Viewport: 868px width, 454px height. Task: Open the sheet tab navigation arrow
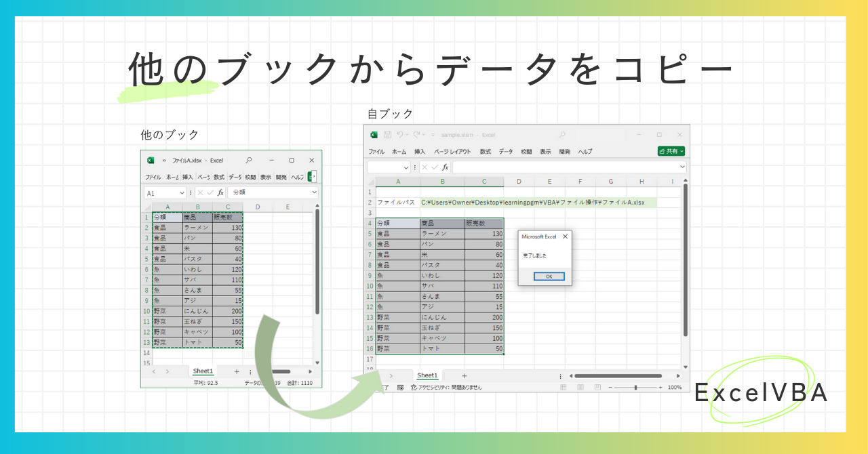(391, 376)
